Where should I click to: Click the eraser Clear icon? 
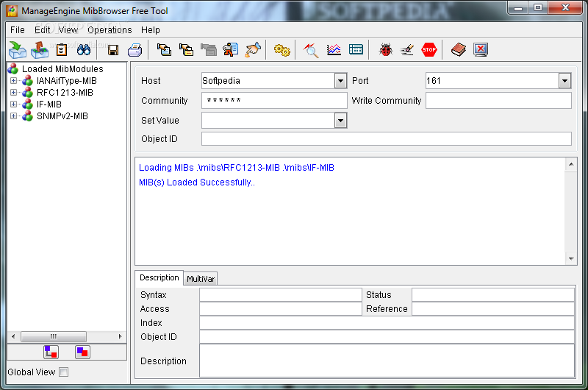tap(407, 49)
